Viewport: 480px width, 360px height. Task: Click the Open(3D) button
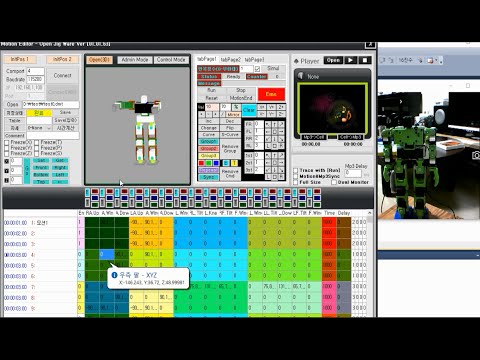99,60
